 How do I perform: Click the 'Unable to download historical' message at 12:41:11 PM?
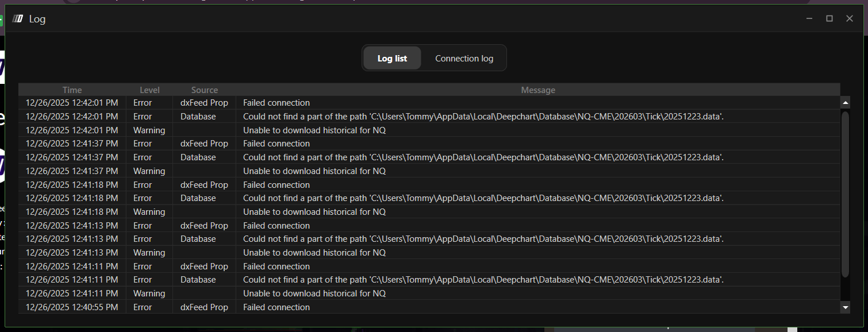point(314,294)
